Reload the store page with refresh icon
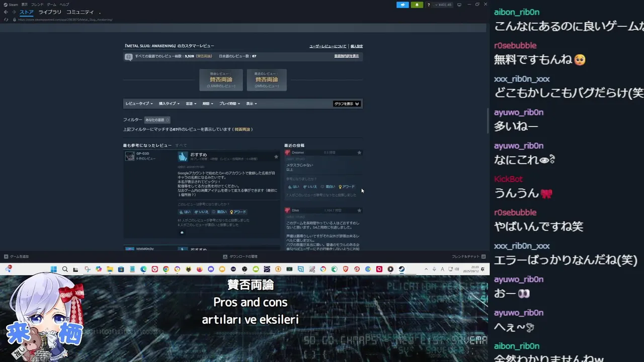Image resolution: width=644 pixels, height=362 pixels. (x=6, y=20)
